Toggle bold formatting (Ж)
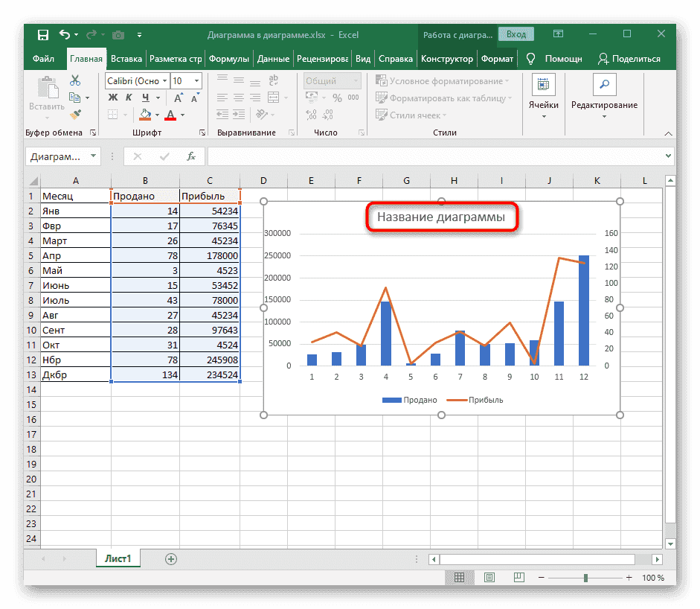The width and height of the screenshot is (700, 609). pos(113,98)
